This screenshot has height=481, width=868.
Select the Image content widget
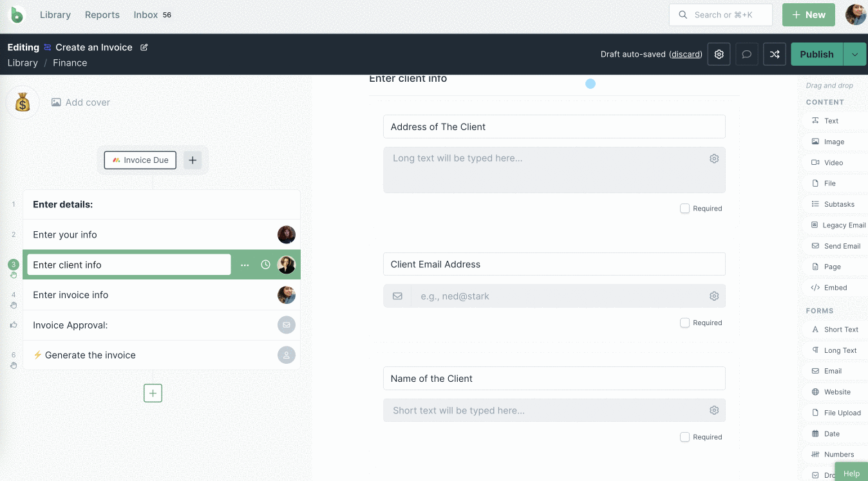[x=833, y=141]
